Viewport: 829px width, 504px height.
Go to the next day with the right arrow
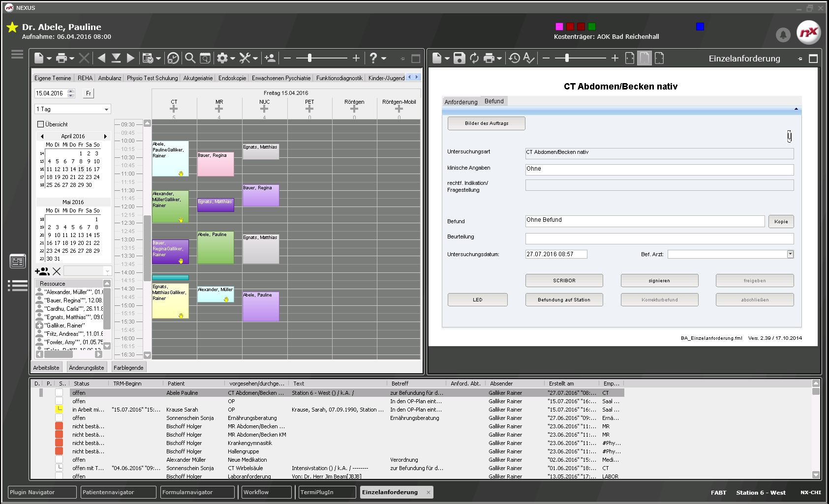coord(130,58)
